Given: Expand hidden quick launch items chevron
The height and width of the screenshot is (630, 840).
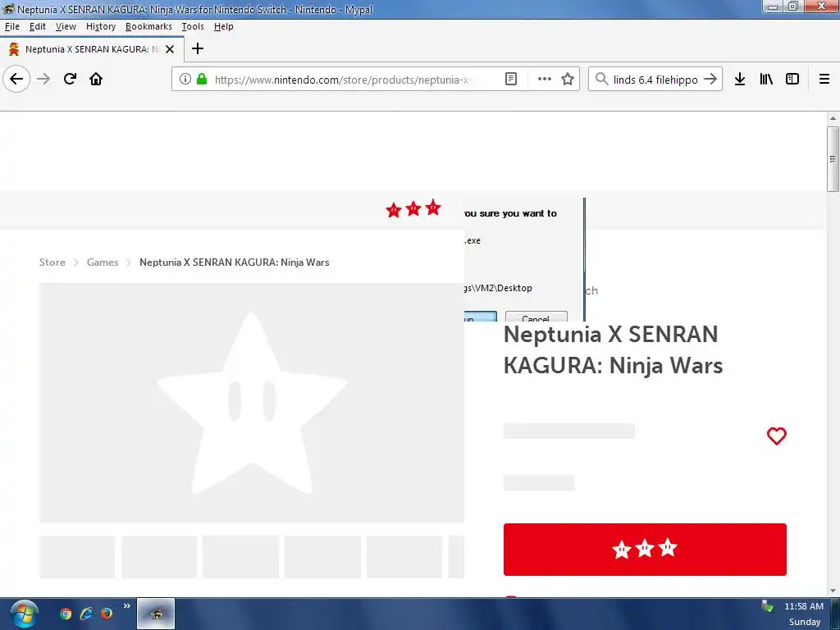Looking at the screenshot, I should [127, 606].
